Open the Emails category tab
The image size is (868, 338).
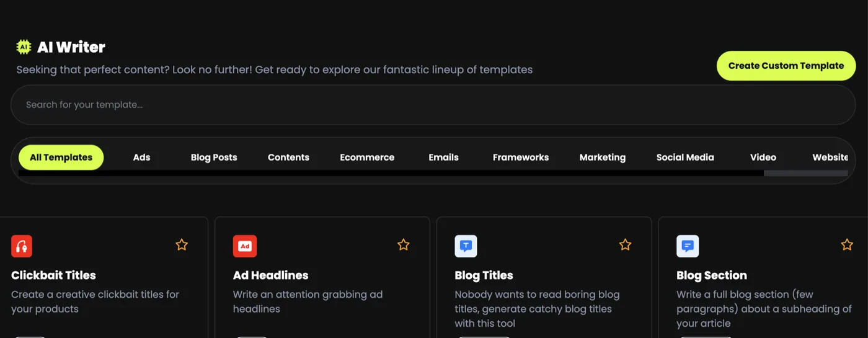click(x=443, y=157)
